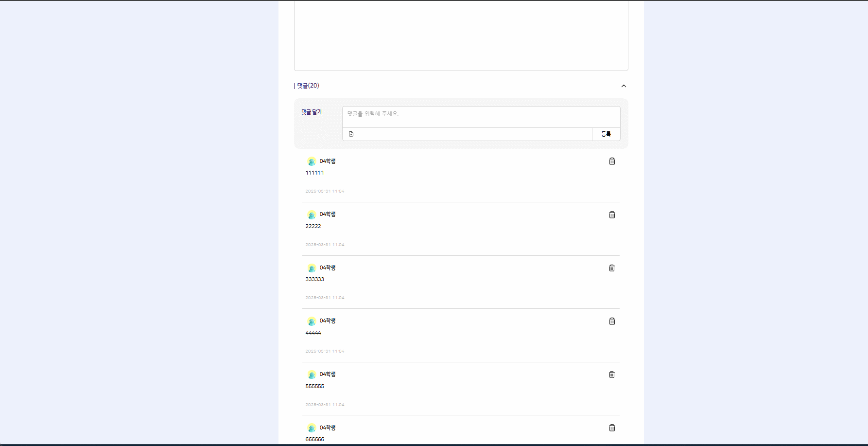Delete the comment with text 555555

[612, 375]
